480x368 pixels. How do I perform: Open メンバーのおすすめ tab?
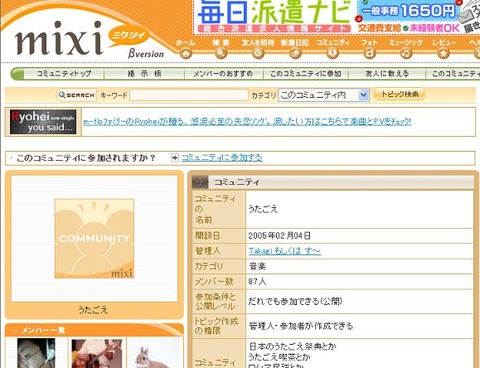(223, 74)
